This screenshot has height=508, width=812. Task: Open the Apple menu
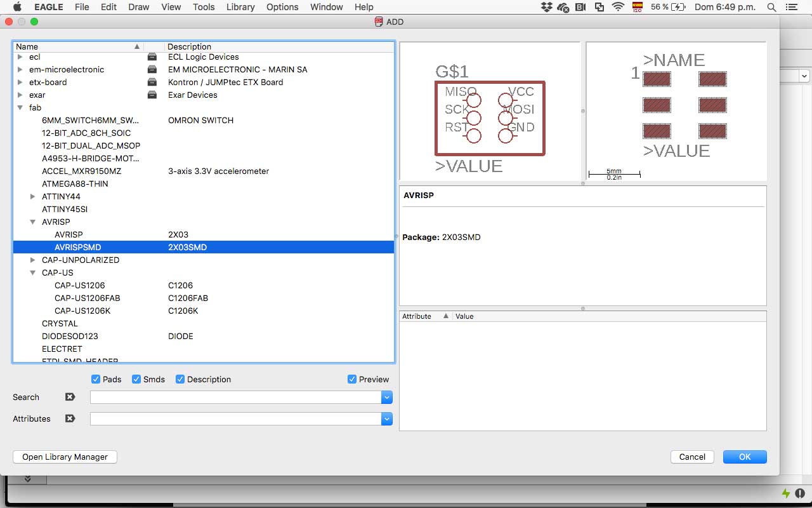pos(17,7)
